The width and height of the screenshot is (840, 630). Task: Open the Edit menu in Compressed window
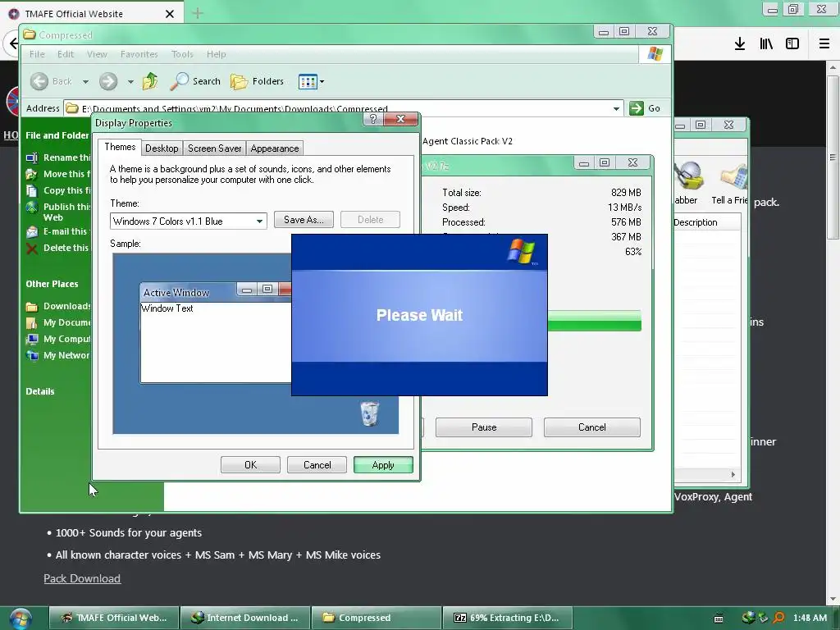[66, 54]
